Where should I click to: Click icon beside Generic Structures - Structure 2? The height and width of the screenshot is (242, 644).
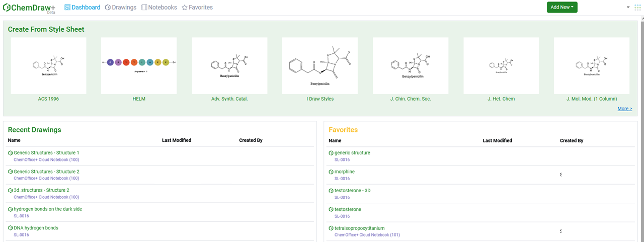coord(10,172)
